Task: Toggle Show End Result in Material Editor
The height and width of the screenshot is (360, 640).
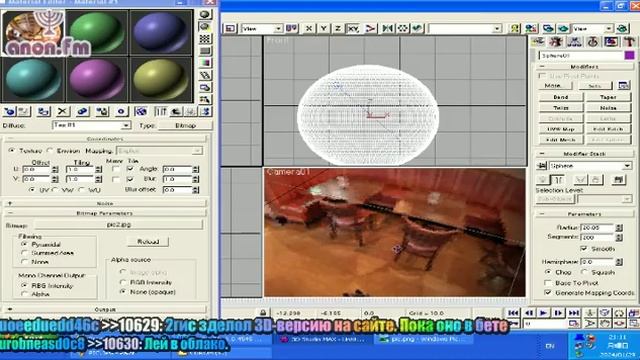Action: pyautogui.click(x=161, y=111)
